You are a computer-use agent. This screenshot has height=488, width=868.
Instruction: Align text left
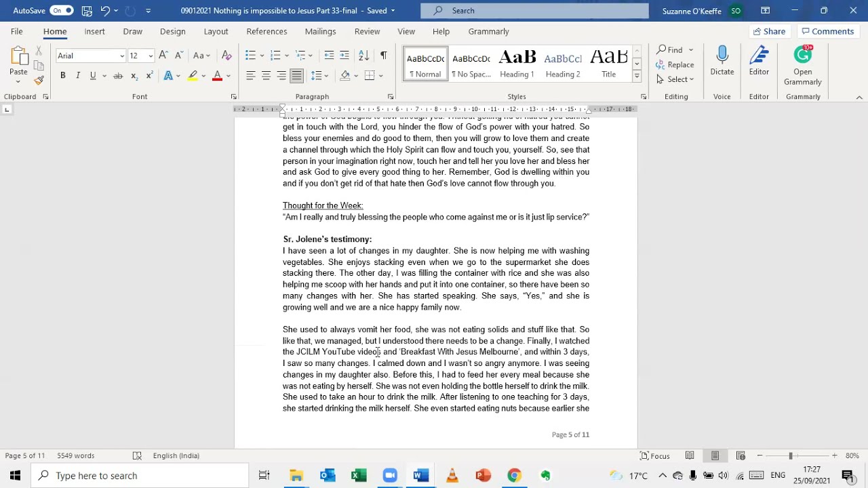coord(251,76)
